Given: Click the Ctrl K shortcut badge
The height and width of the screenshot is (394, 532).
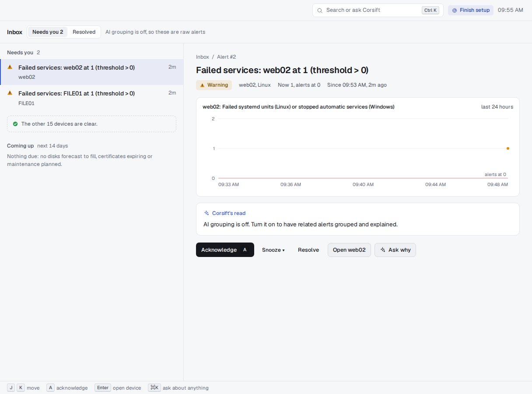Looking at the screenshot, I should tap(430, 10).
